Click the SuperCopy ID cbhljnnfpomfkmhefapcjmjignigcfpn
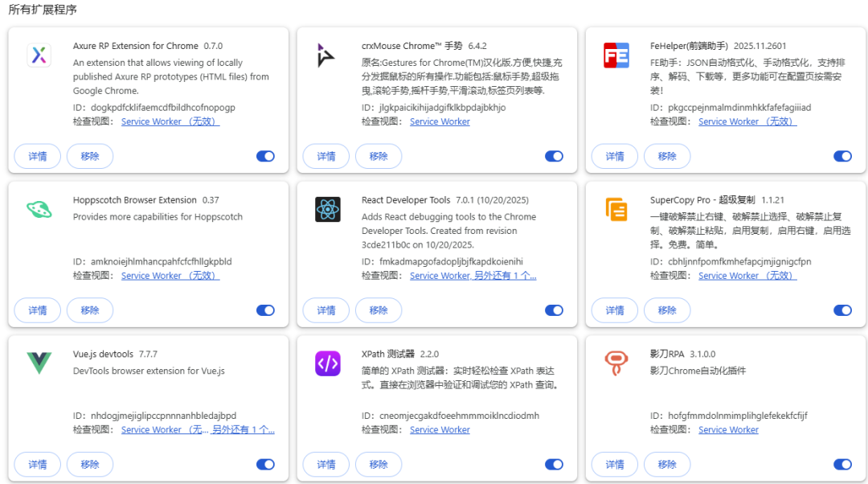This screenshot has width=868, height=484. coord(739,260)
